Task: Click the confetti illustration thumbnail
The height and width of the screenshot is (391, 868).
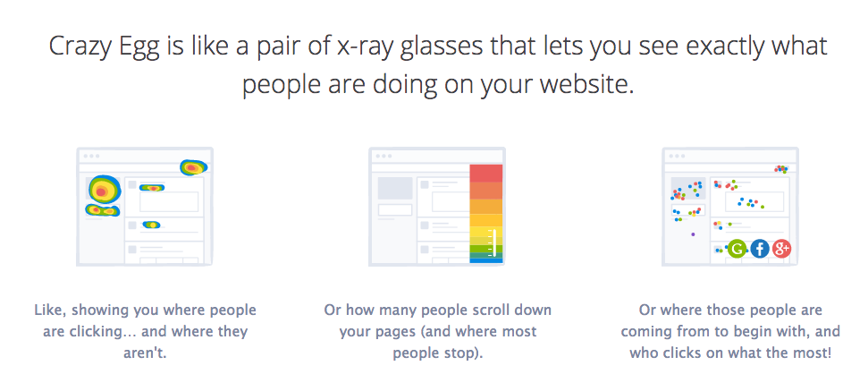Action: (729, 207)
